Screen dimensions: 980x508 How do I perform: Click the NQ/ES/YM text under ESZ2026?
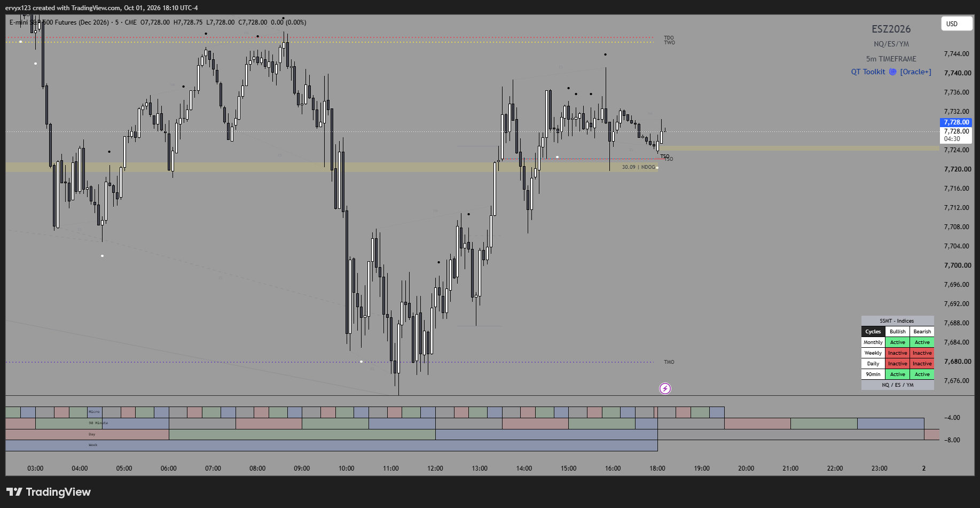tap(891, 44)
